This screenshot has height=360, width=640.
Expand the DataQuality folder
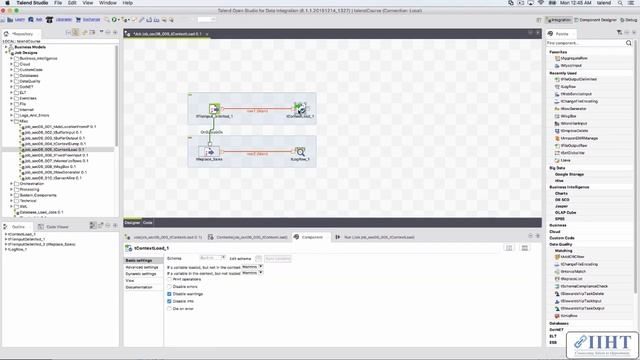(11, 81)
